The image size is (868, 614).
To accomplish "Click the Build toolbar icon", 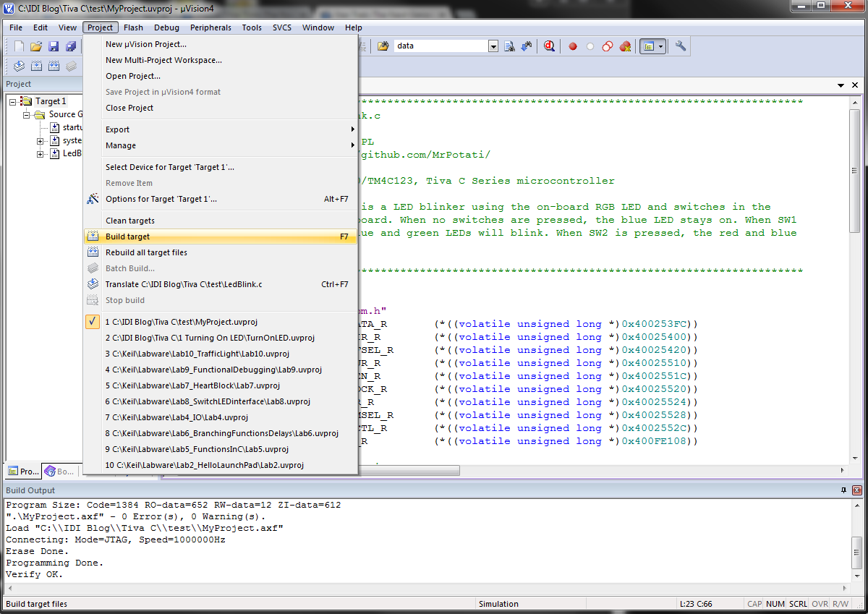I will tap(36, 66).
